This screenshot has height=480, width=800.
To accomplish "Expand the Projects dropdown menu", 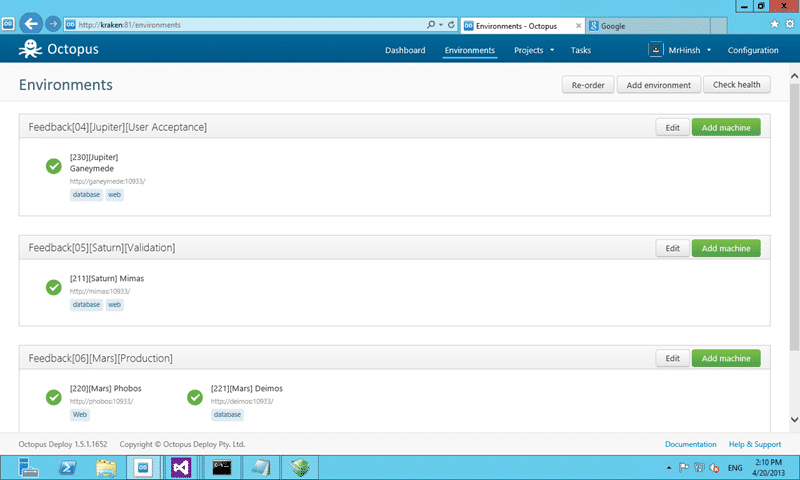I will coord(534,50).
